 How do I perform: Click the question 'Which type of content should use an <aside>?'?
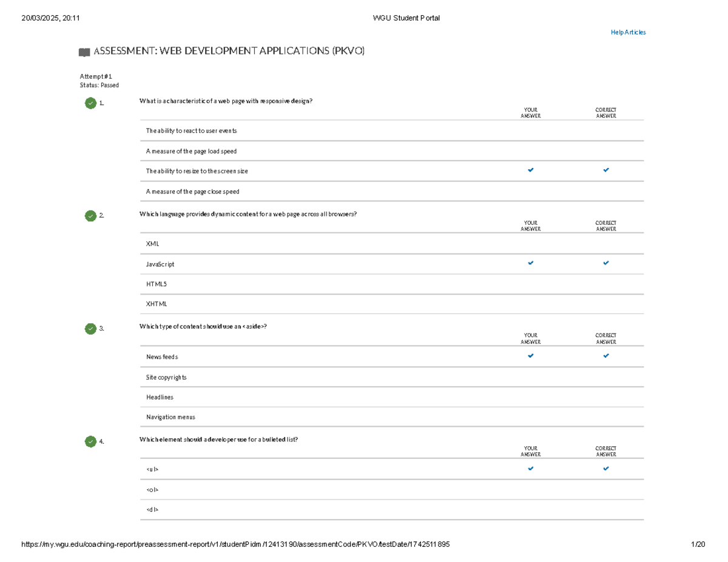click(203, 326)
